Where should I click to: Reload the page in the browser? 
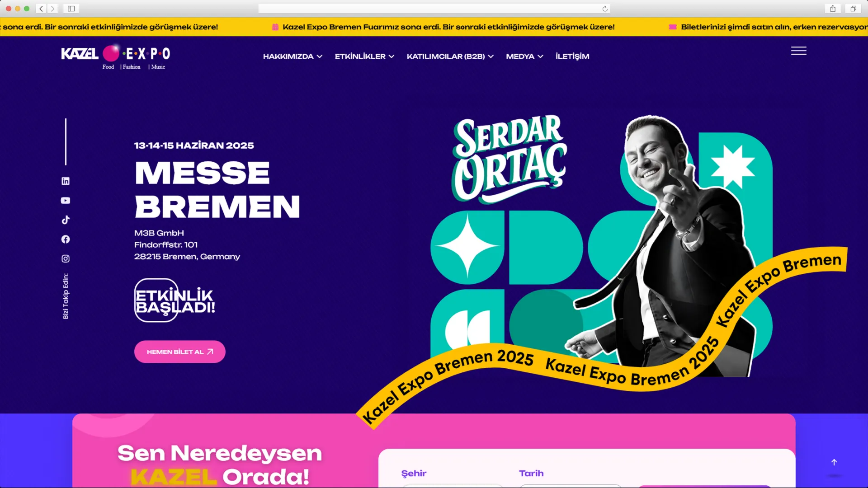coord(605,9)
